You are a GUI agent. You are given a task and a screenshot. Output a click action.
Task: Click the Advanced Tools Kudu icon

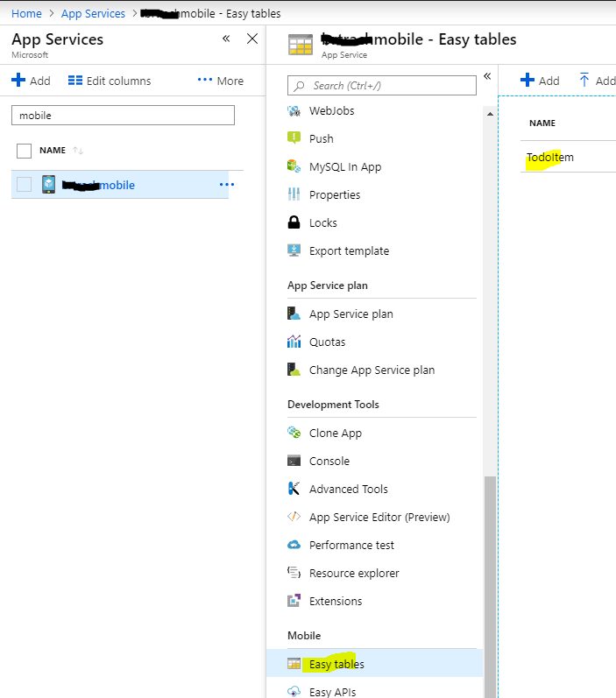[294, 489]
